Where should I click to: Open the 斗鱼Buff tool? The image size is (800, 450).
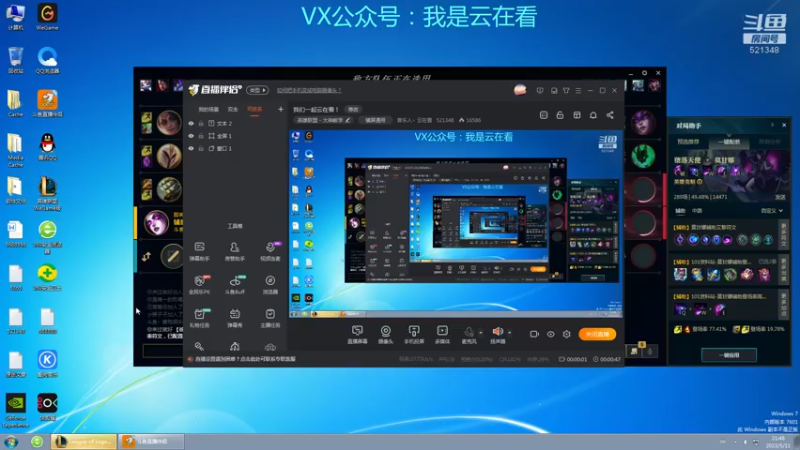[x=235, y=284]
